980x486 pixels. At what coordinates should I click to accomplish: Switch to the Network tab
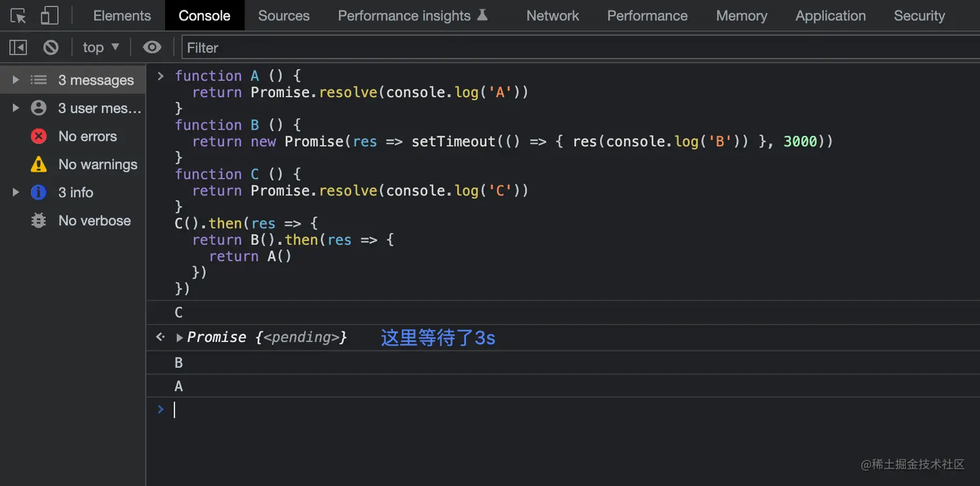coord(552,16)
